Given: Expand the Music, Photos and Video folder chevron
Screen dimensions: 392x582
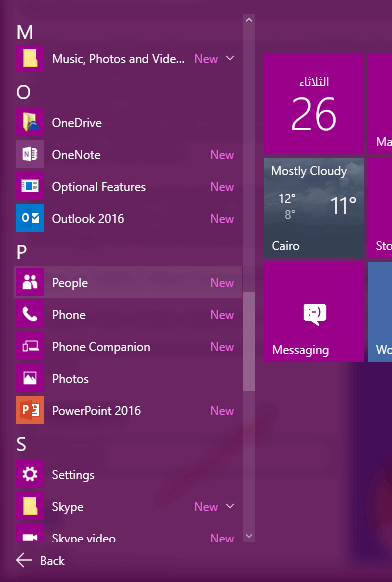Looking at the screenshot, I should (x=230, y=58).
